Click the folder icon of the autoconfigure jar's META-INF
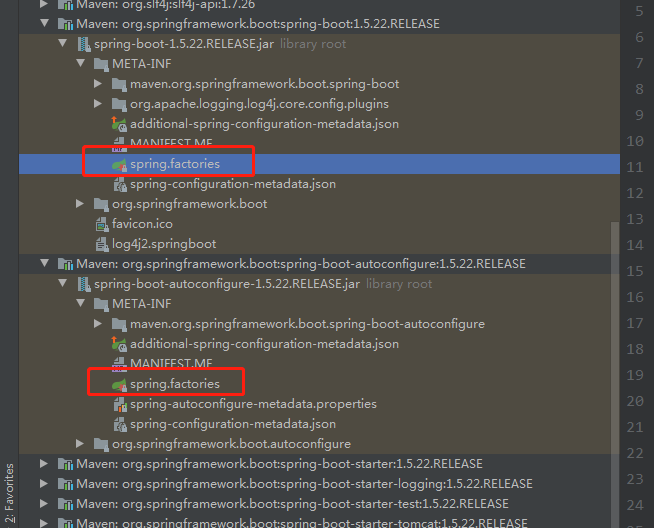 click(101, 304)
